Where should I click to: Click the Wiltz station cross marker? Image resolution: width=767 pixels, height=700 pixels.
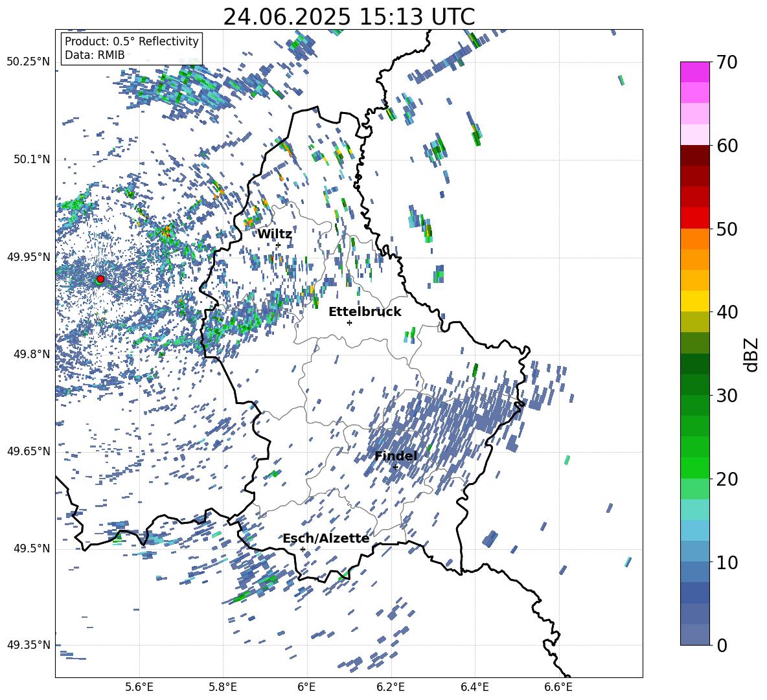(x=279, y=245)
